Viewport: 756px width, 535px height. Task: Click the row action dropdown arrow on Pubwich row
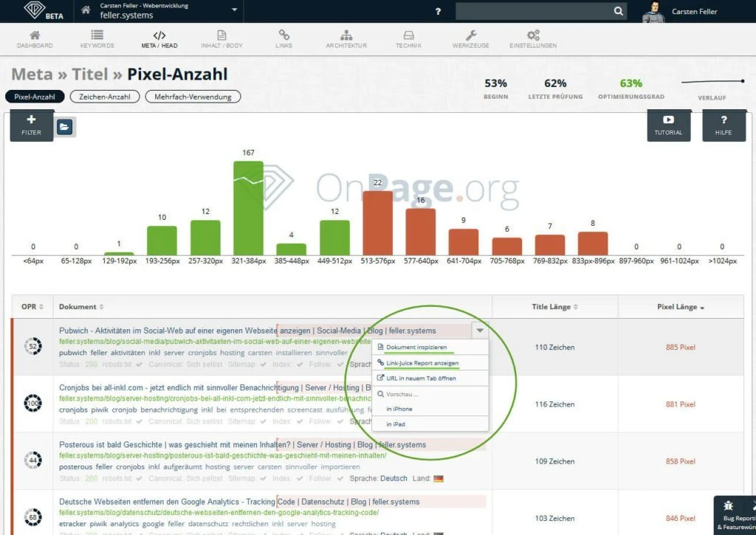click(480, 331)
